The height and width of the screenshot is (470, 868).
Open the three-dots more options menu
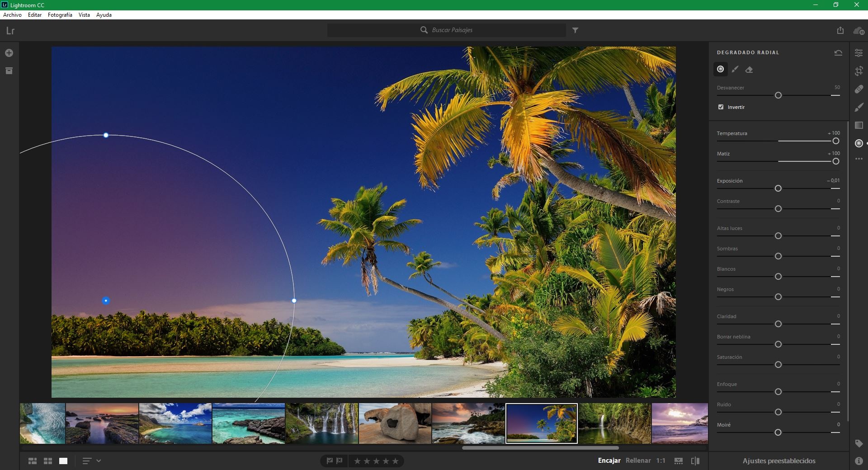pyautogui.click(x=859, y=159)
